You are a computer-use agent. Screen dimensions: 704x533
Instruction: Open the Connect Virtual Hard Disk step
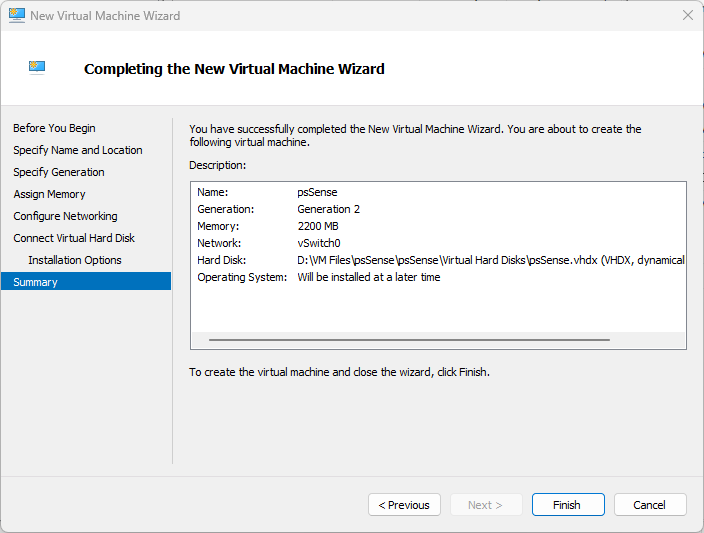pos(74,238)
